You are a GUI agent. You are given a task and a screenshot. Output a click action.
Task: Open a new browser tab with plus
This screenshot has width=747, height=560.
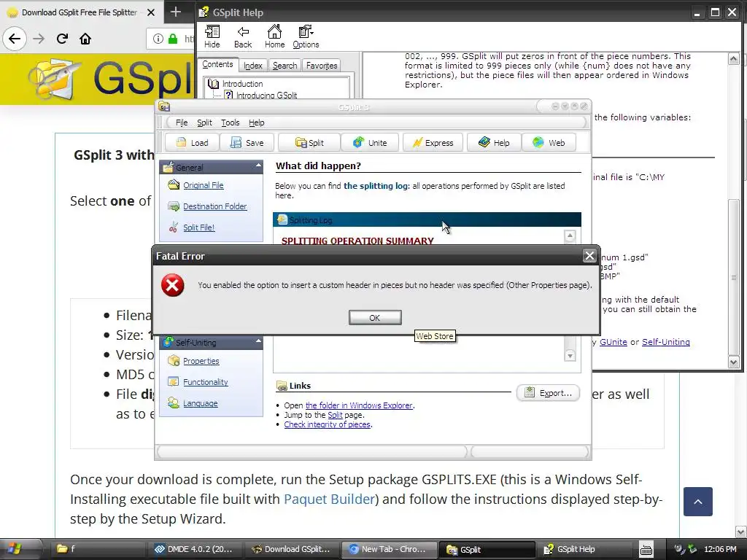click(175, 12)
